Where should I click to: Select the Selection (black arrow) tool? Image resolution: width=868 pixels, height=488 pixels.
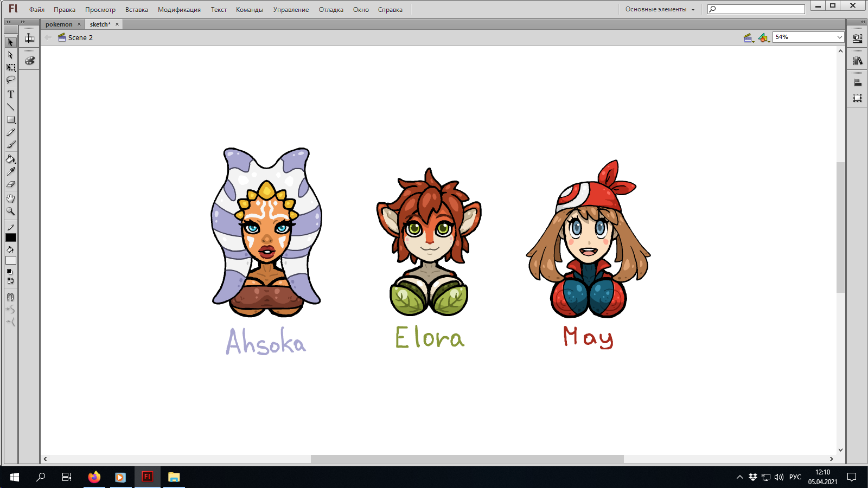(10, 42)
